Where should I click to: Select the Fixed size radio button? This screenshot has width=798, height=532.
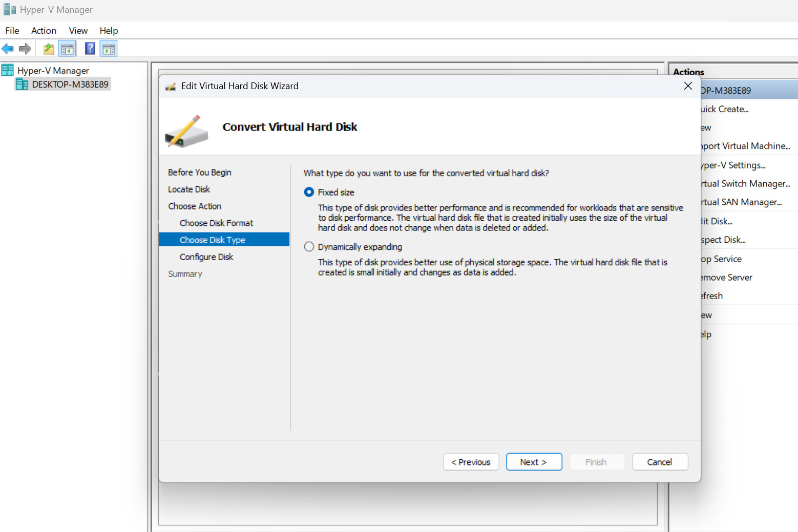(309, 192)
